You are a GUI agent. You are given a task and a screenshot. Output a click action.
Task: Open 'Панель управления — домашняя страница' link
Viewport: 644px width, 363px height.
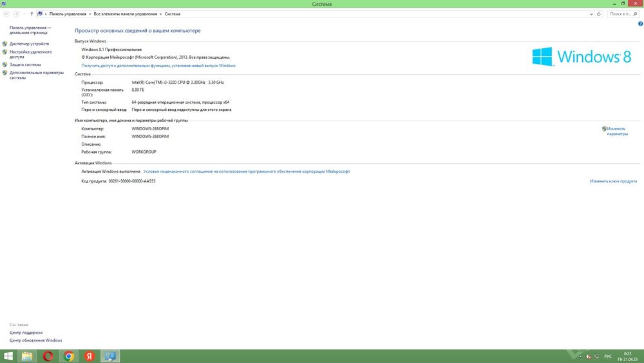(x=30, y=30)
